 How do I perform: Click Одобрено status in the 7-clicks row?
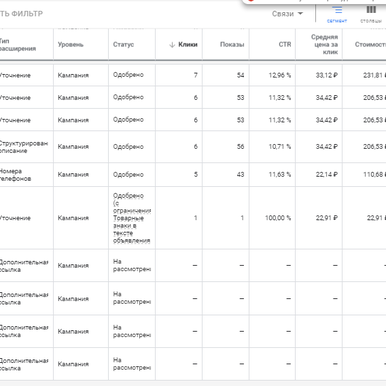pos(128,75)
